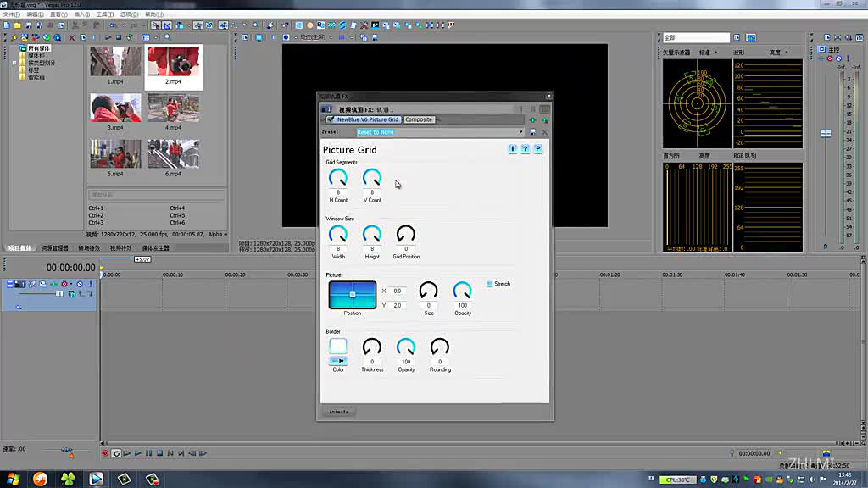868x488 pixels.
Task: Open the Preset dropdown list
Action: click(520, 132)
